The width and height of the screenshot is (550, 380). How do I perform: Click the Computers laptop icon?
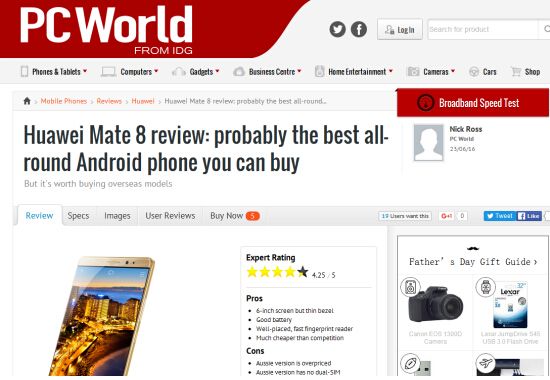click(108, 72)
